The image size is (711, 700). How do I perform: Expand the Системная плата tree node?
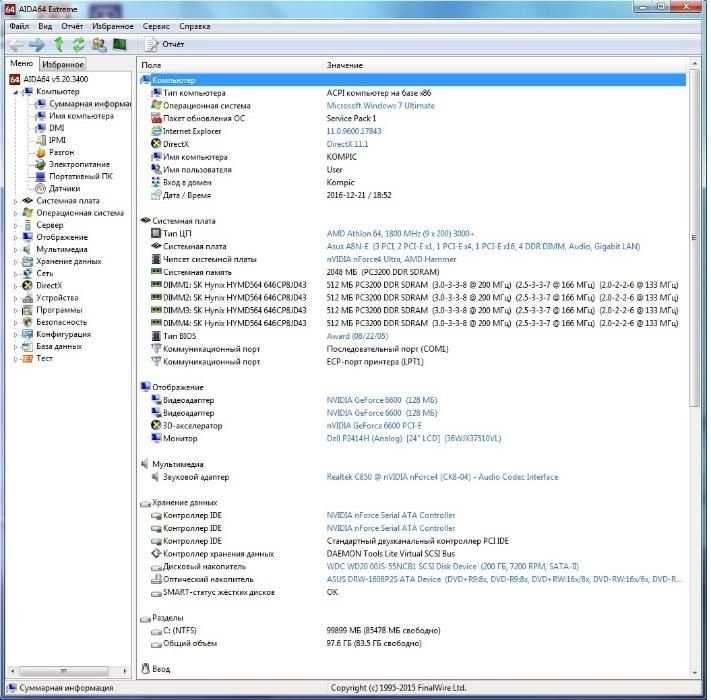(15, 201)
